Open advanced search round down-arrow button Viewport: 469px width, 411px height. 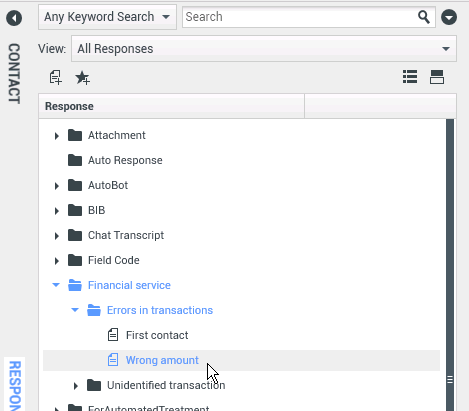[449, 17]
